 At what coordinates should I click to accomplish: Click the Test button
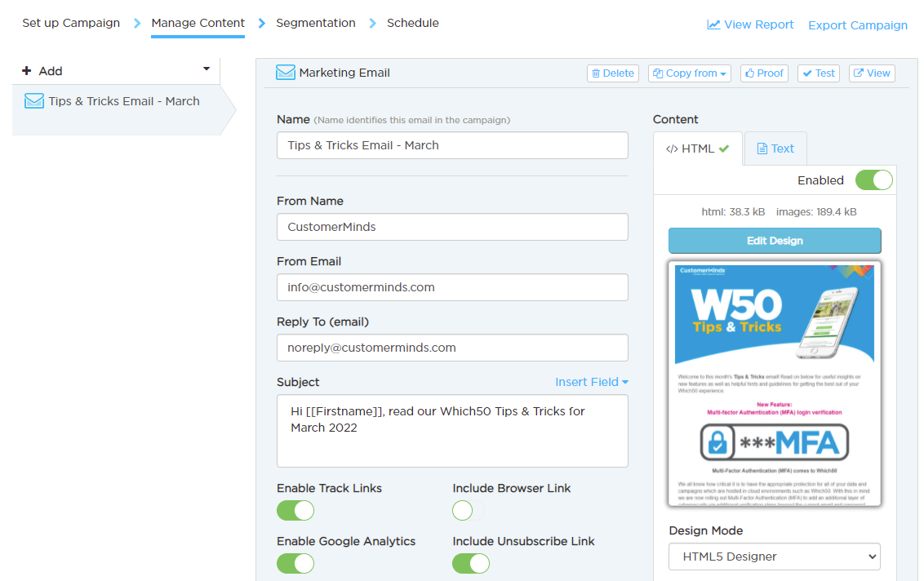point(819,73)
